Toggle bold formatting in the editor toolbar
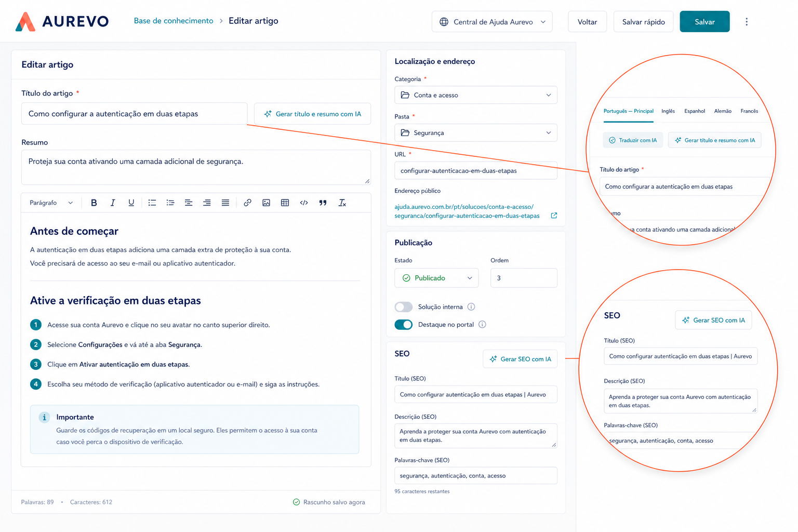This screenshot has height=532, width=798. [94, 203]
